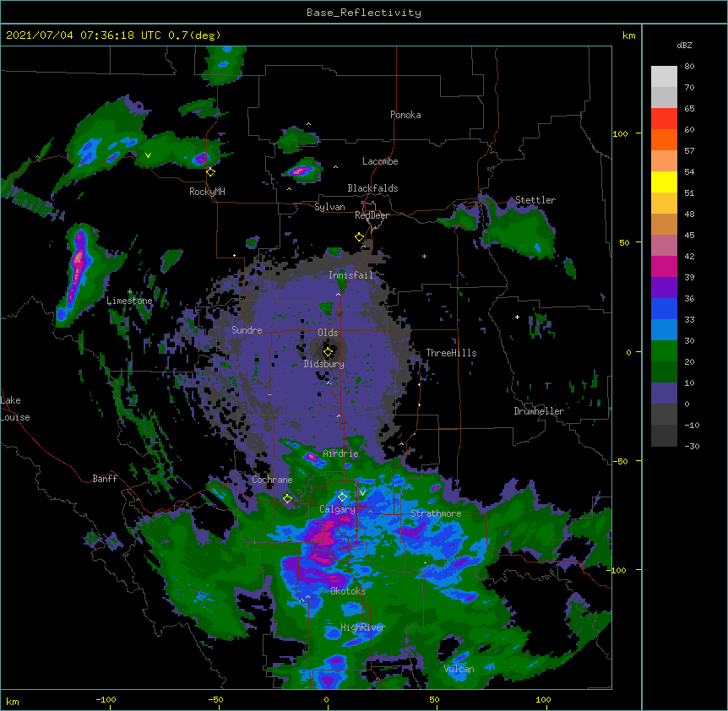Select the slate purple 0-10 dBZ legend swatch
The width and height of the screenshot is (728, 711).
pos(664,393)
